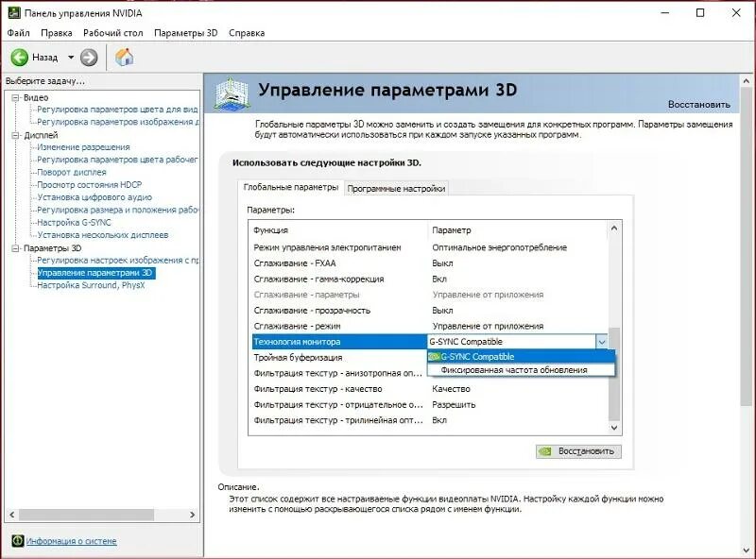Screen dimensions: 756x559
Task: Go back using the green Назад arrow
Action: 20,58
